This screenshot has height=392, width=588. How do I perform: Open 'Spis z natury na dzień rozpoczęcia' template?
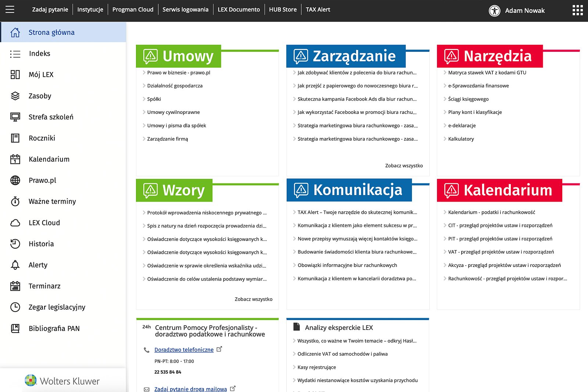click(207, 226)
